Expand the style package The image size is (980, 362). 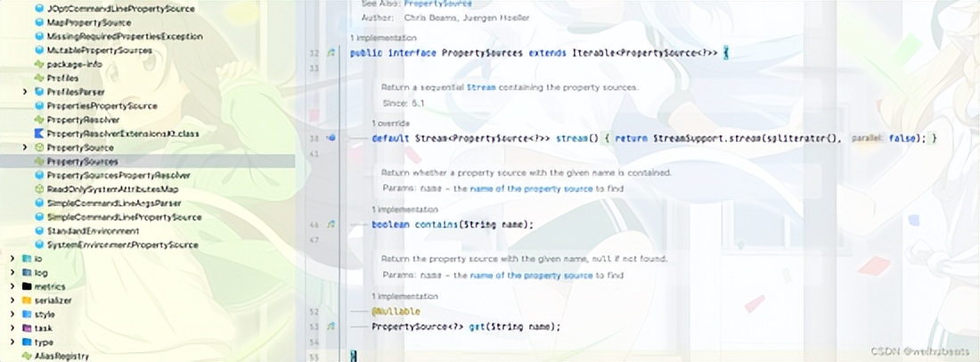point(12,315)
